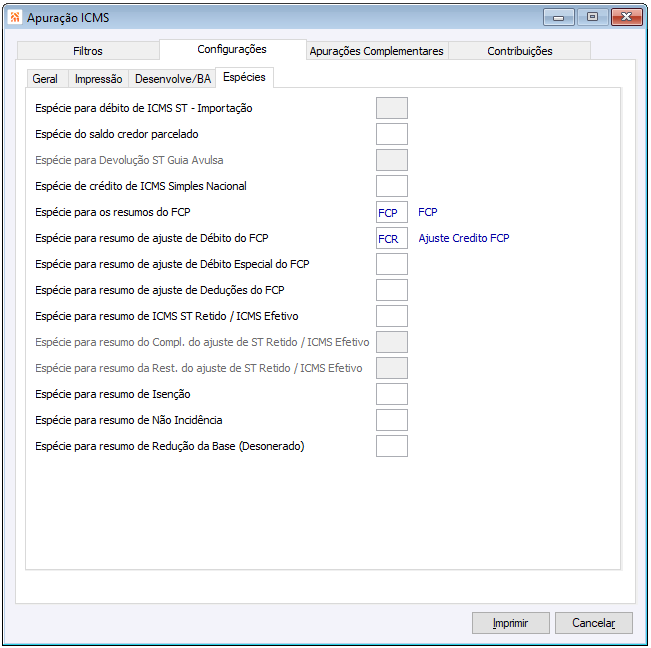Maximize the Apuração ICMS window
Image resolution: width=651 pixels, height=648 pixels.
[x=592, y=17]
